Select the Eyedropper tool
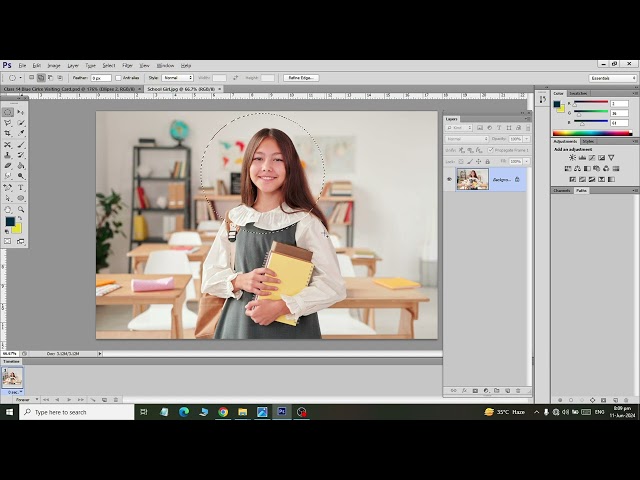The width and height of the screenshot is (640, 480). 21,133
